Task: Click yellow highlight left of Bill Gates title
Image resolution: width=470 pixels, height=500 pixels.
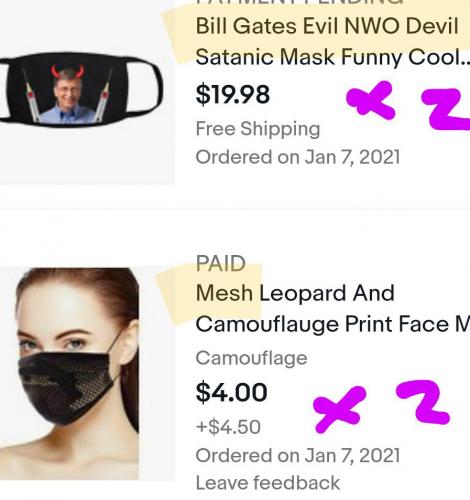Action: pyautogui.click(x=178, y=36)
